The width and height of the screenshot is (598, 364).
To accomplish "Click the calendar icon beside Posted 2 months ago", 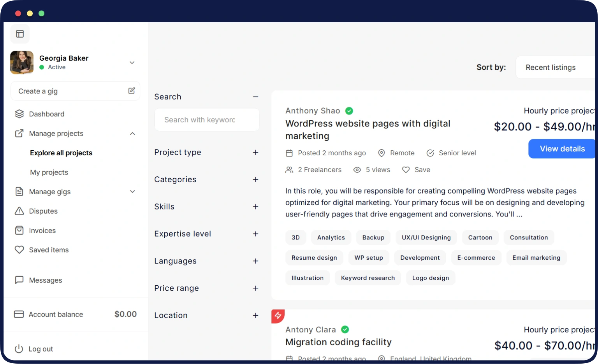I will (289, 153).
